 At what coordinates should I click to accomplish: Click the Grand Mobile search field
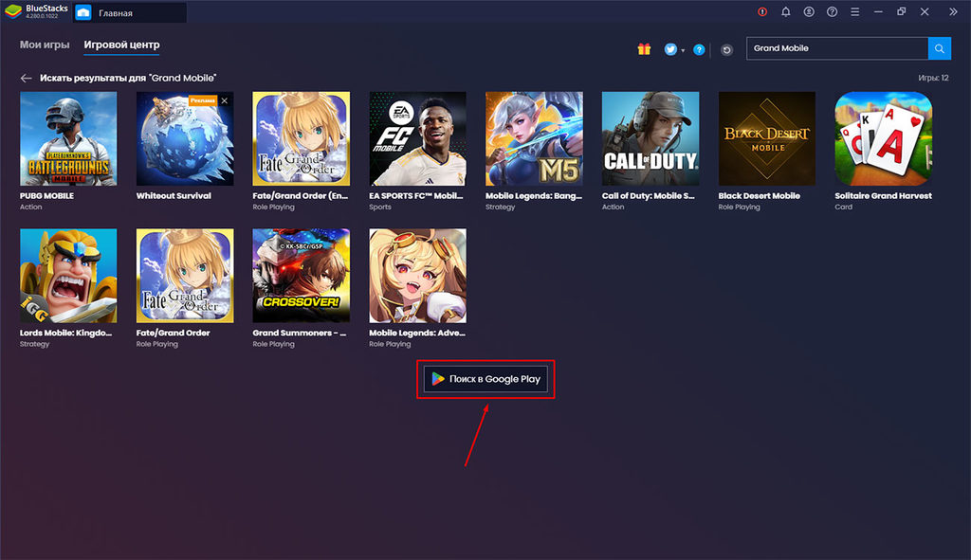837,48
